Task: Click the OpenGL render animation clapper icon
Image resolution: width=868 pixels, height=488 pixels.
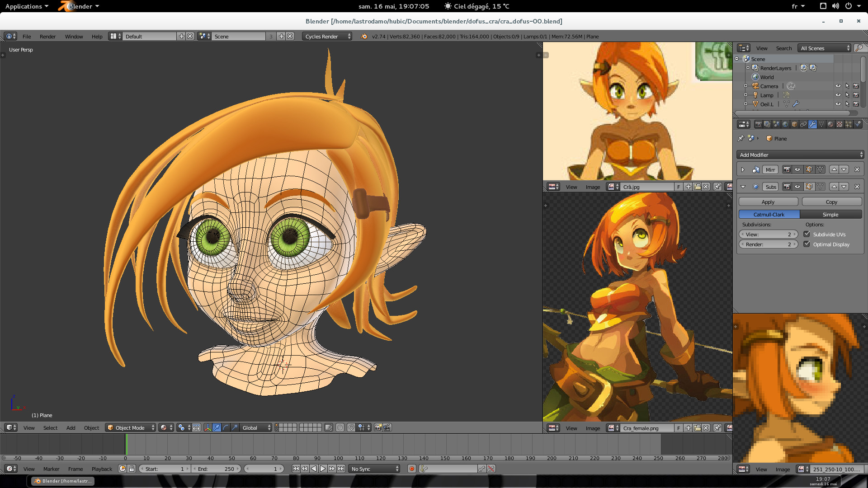Action: point(387,427)
